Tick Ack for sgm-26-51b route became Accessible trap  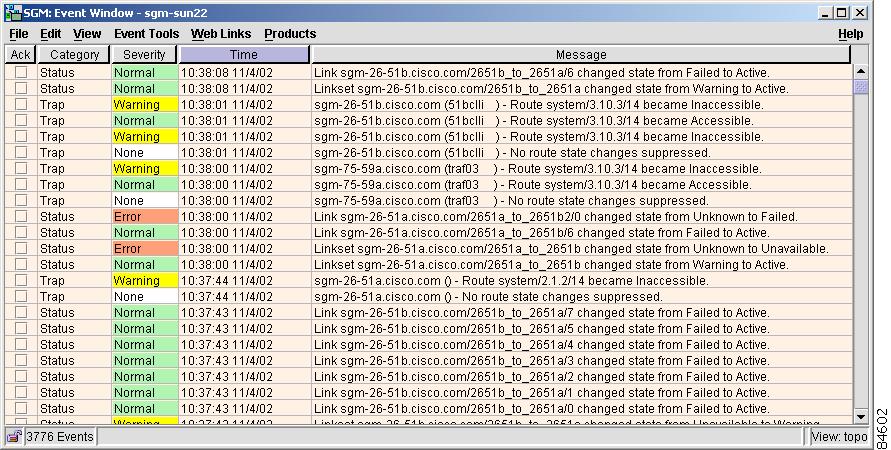(21, 120)
